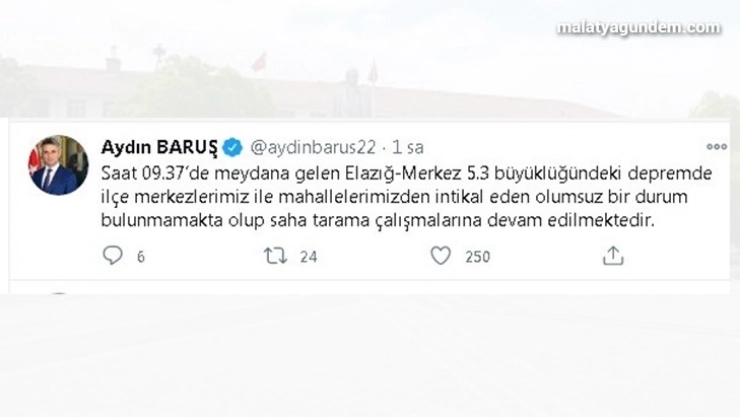The image size is (740, 417).
Task: Open the @aydinbarus22 handle link
Action: 312,148
